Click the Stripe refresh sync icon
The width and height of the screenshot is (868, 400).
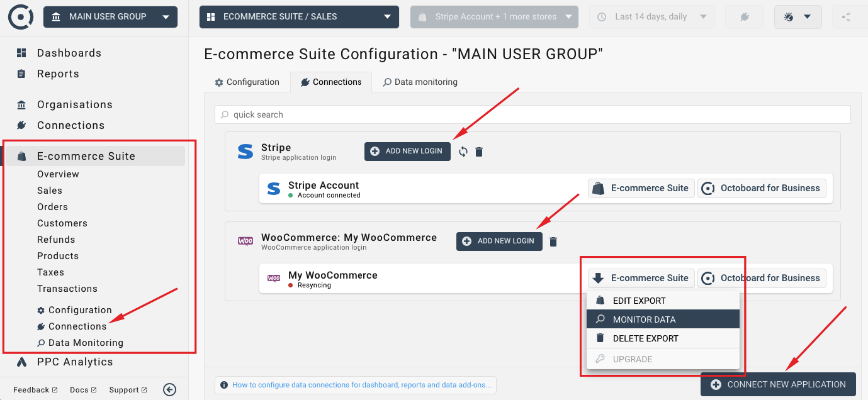[x=463, y=152]
